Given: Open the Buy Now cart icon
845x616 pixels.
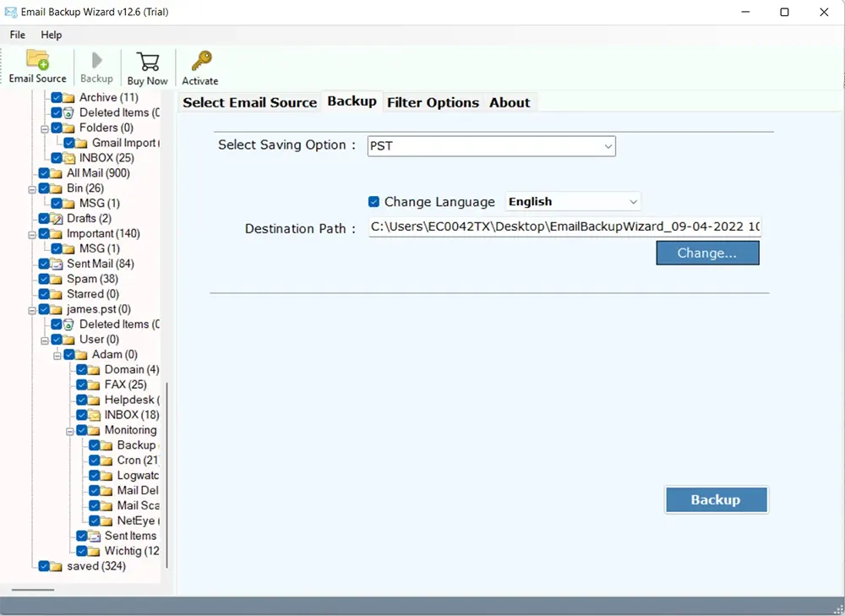Looking at the screenshot, I should click(147, 62).
